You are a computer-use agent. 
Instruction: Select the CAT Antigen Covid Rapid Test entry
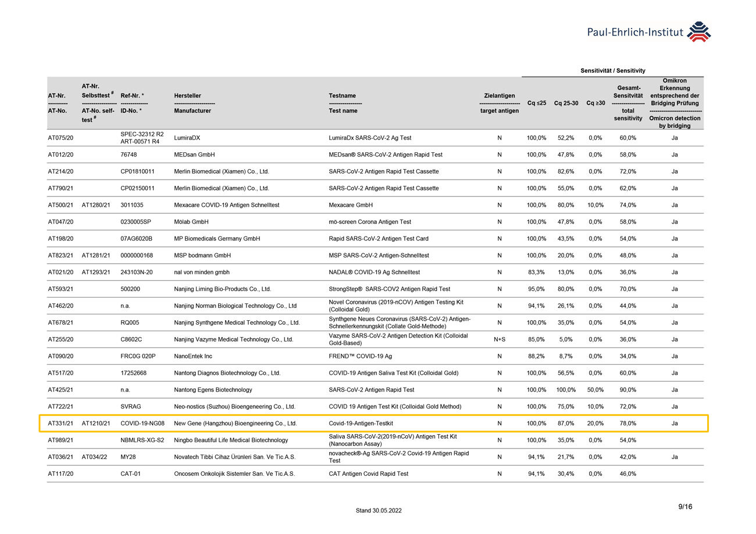pos(368,474)
